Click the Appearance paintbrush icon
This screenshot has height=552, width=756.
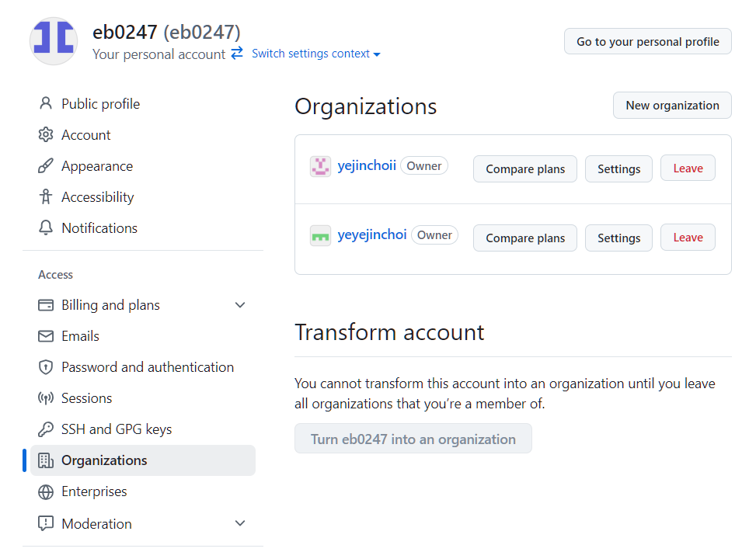pyautogui.click(x=46, y=165)
